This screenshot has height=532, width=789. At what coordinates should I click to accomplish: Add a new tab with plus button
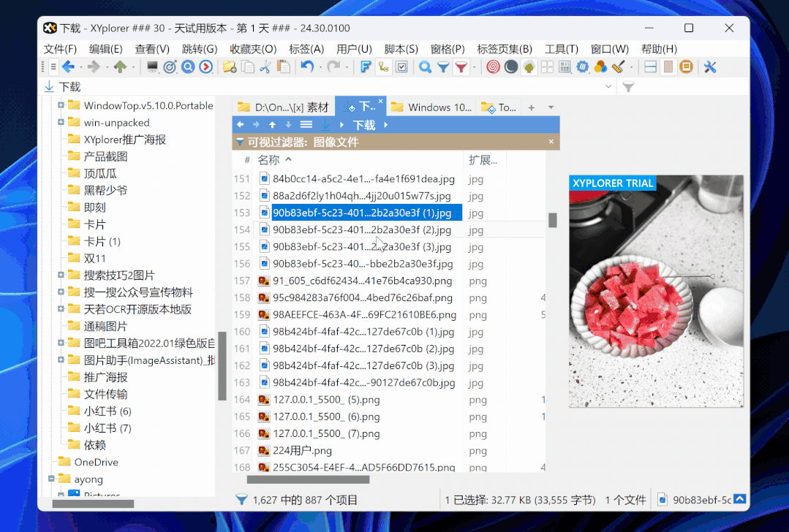[532, 107]
